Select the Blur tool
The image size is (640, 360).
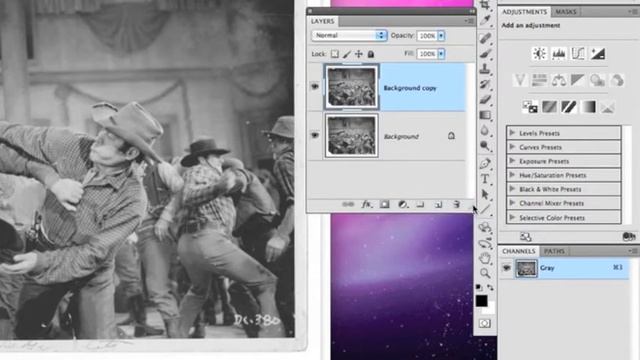pos(485,131)
